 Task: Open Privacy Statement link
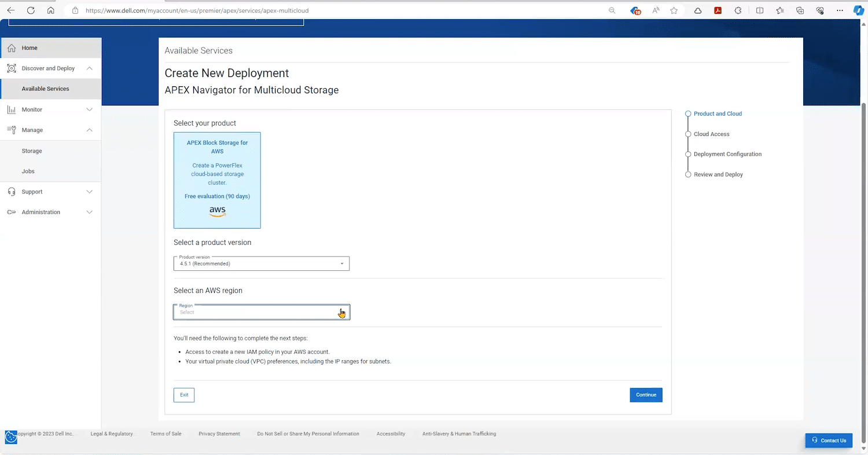point(219,434)
